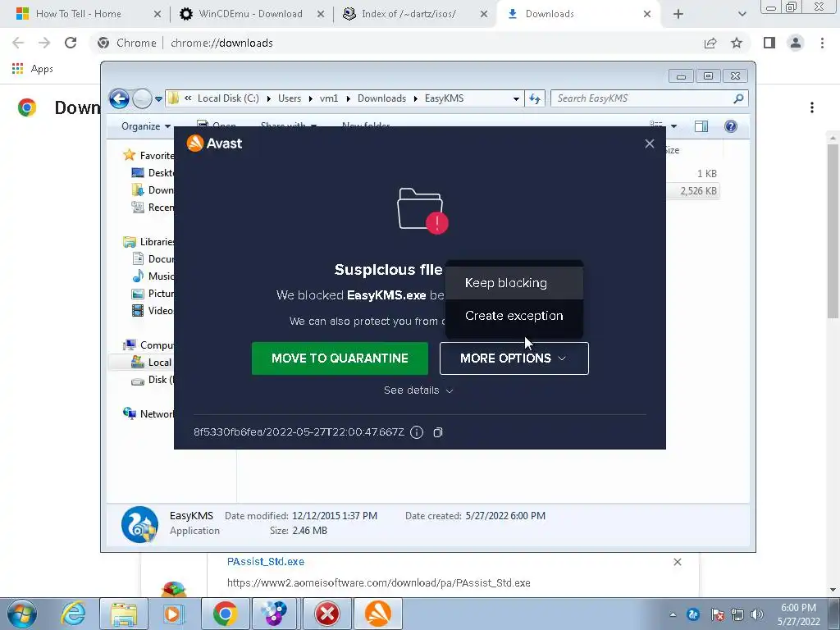The image size is (840, 630).
Task: Open the Chrome profile icon
Action: click(796, 43)
